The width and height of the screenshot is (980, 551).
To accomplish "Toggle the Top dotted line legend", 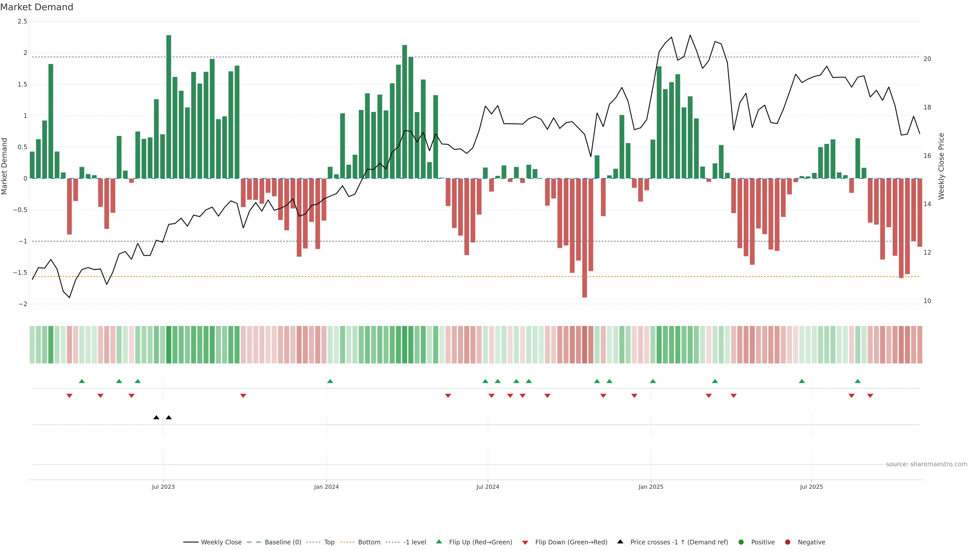I will (x=329, y=542).
